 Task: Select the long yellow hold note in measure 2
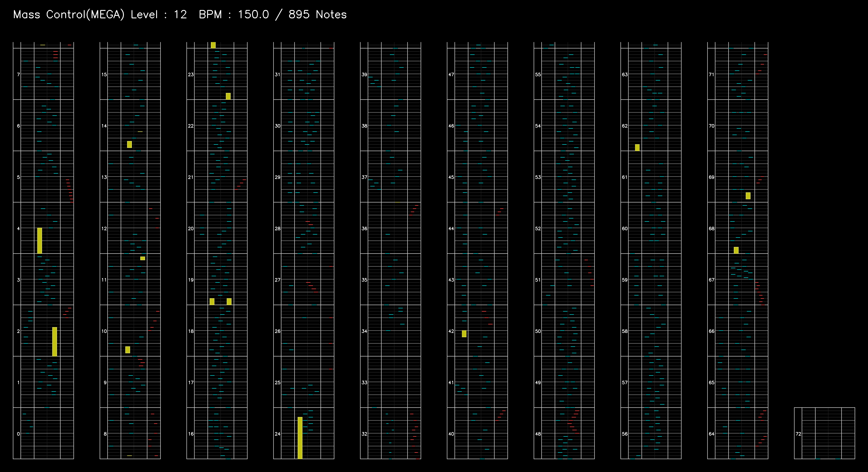click(55, 342)
